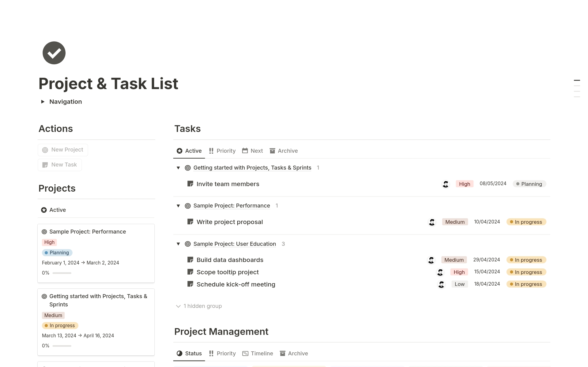The width and height of the screenshot is (588, 367).
Task: Click the progress bar on the Performance project card
Action: (62, 273)
